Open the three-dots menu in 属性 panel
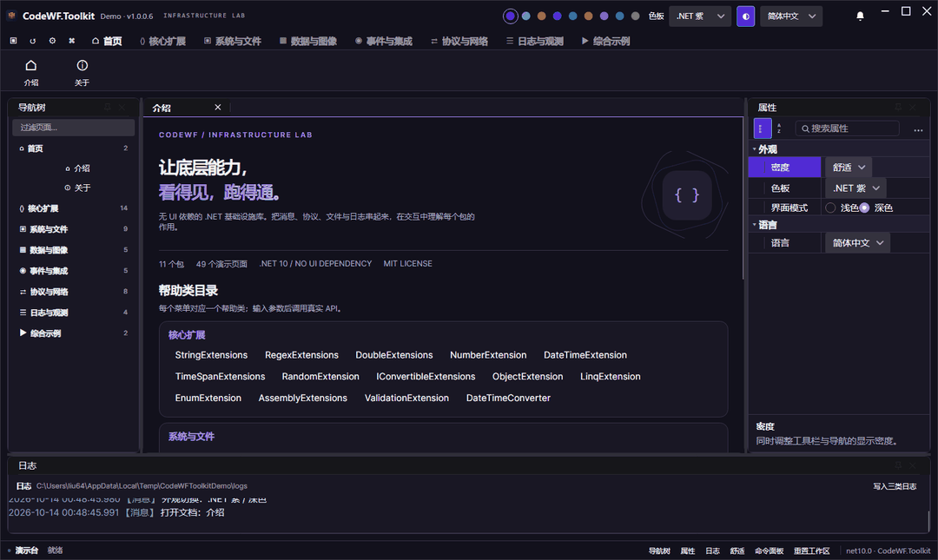 click(x=918, y=128)
